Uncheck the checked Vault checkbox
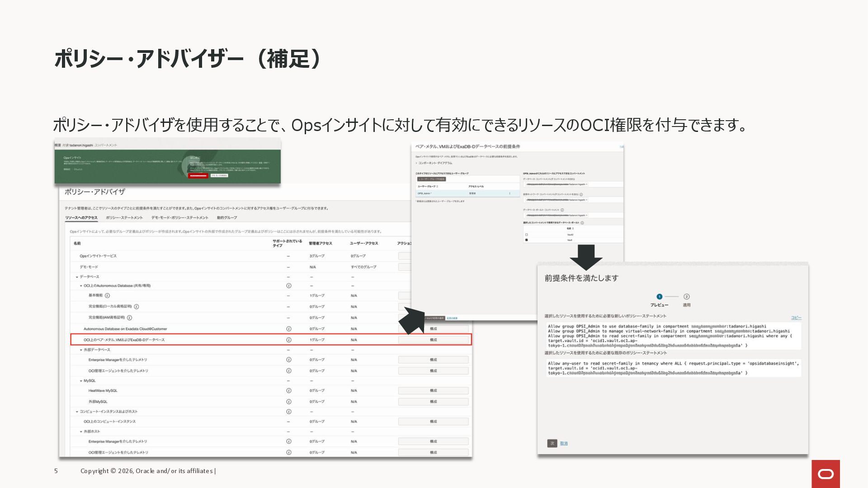Screen dimensions: 868x488 (526, 240)
